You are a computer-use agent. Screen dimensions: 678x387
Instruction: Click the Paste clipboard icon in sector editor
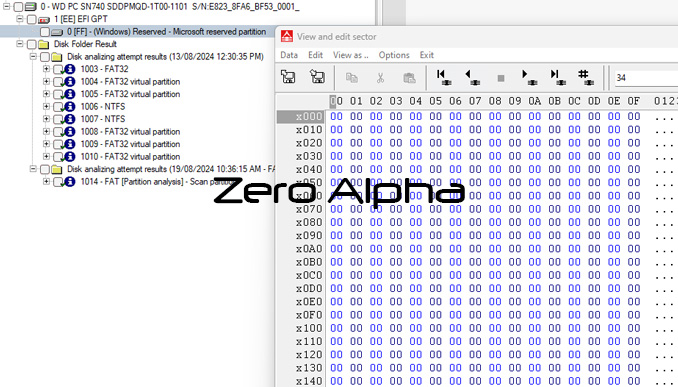409,78
